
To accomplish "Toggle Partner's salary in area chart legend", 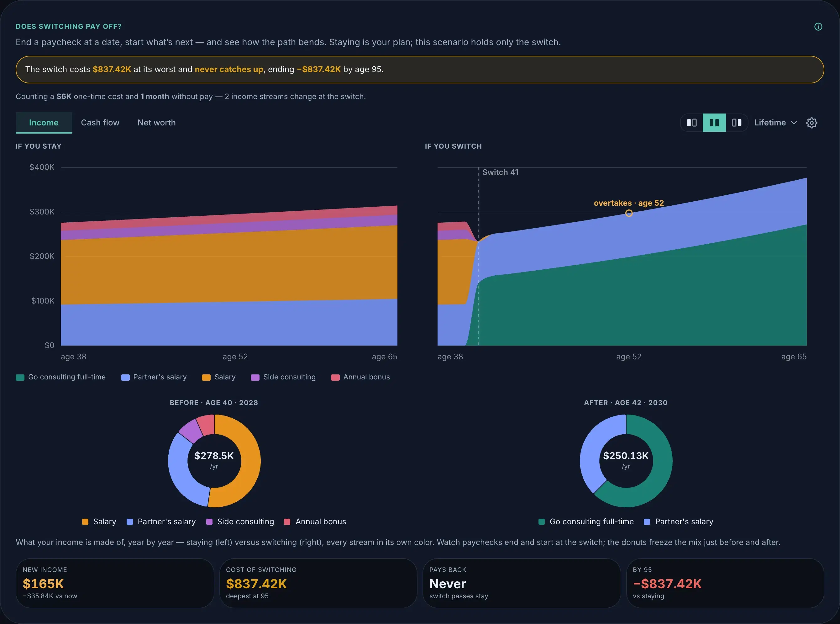I will (x=154, y=377).
